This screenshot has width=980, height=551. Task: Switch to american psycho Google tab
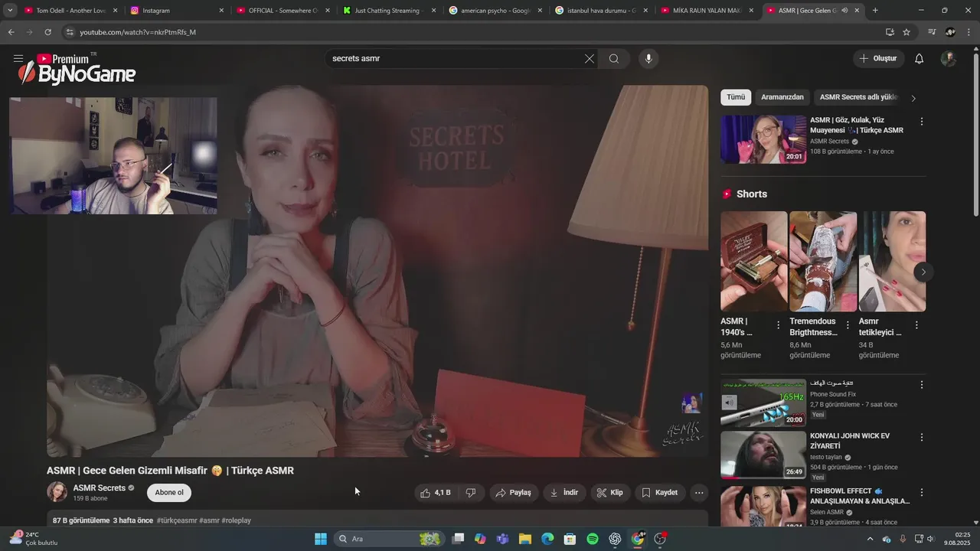tap(495, 11)
